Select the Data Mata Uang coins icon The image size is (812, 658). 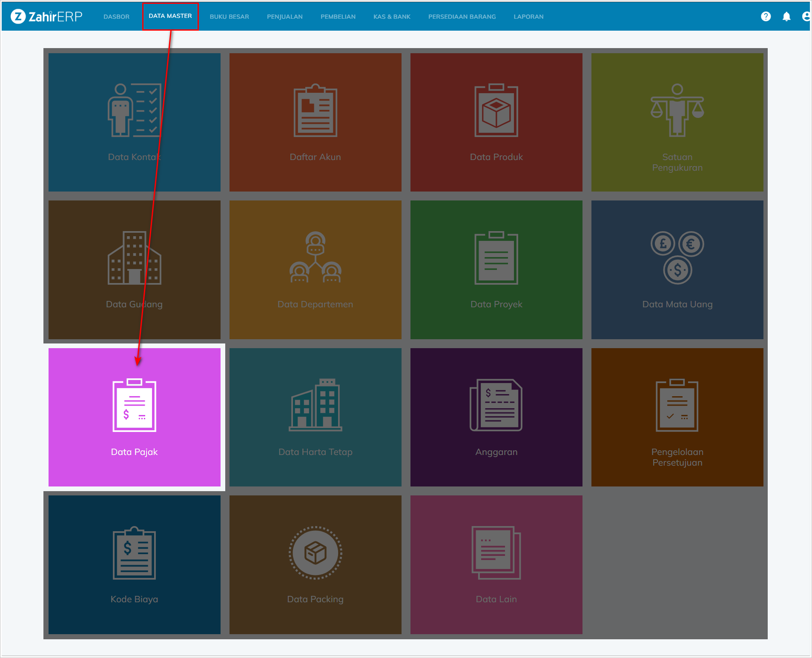[x=677, y=258]
